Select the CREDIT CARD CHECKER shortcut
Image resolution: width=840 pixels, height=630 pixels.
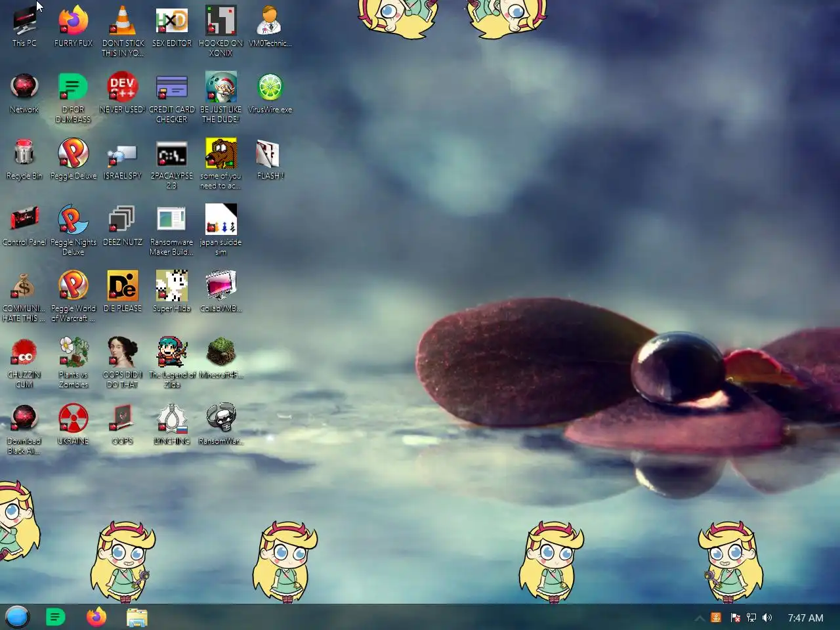point(172,97)
